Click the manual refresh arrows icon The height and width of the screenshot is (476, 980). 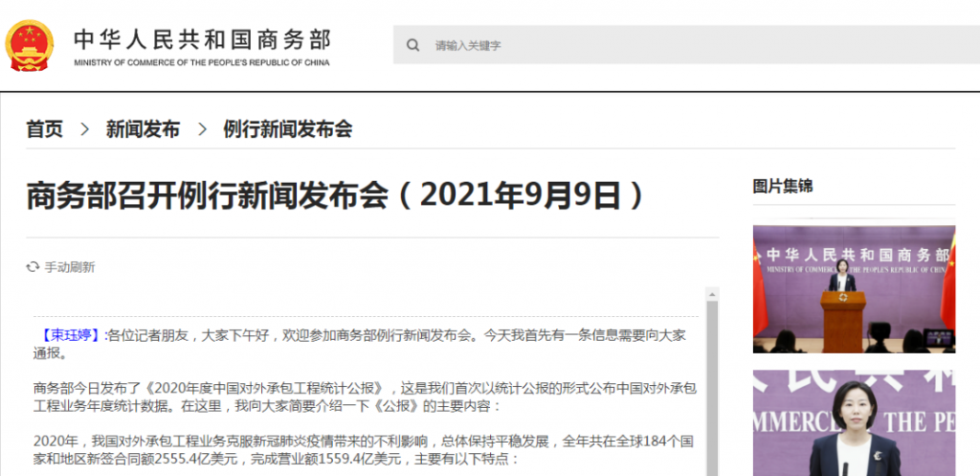tap(33, 268)
